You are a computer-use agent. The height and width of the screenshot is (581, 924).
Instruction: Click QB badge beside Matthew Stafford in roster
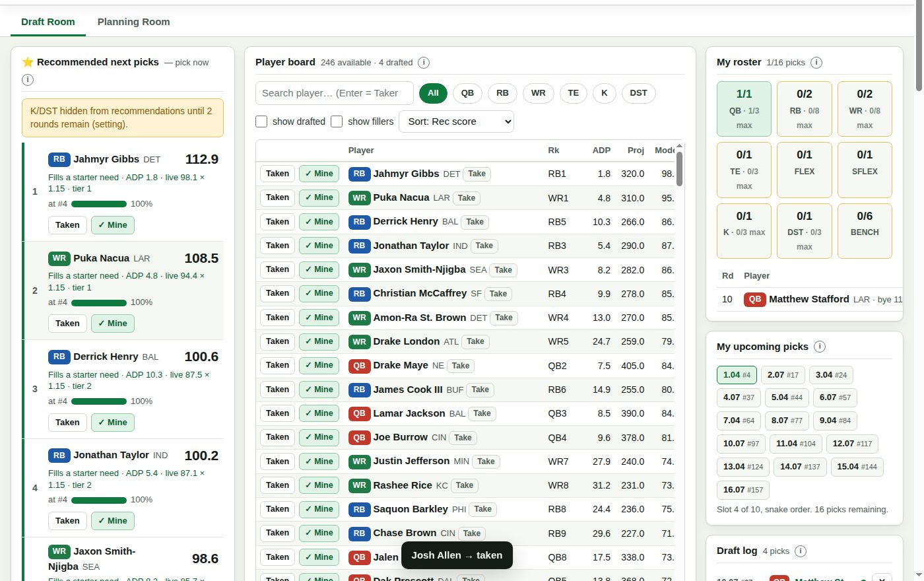click(754, 299)
